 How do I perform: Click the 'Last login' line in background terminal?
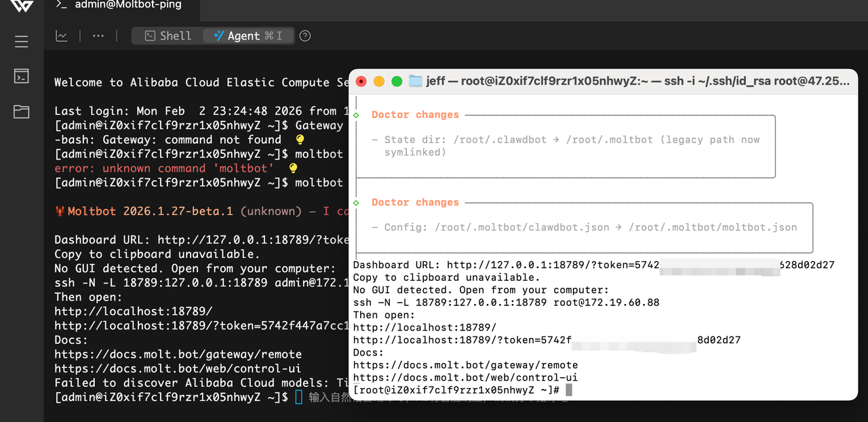[x=202, y=111]
